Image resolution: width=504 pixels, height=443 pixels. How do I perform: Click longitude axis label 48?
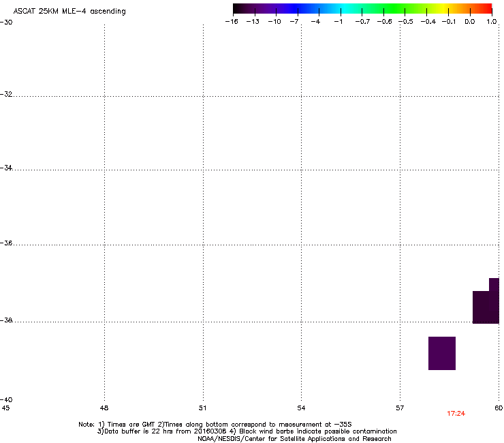(x=104, y=408)
